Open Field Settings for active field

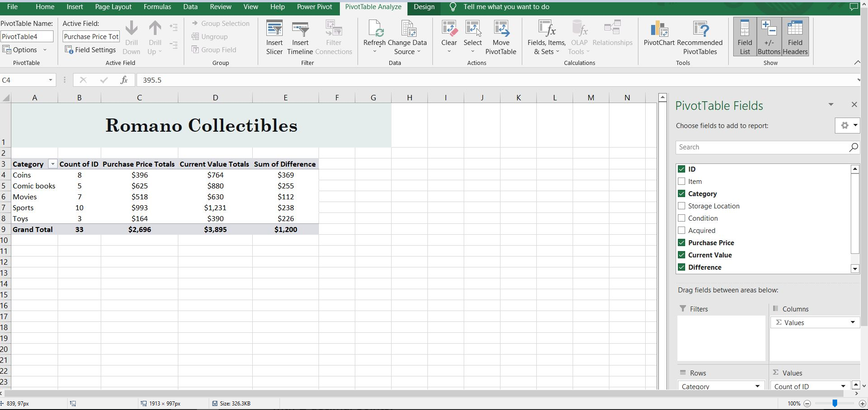pyautogui.click(x=90, y=50)
